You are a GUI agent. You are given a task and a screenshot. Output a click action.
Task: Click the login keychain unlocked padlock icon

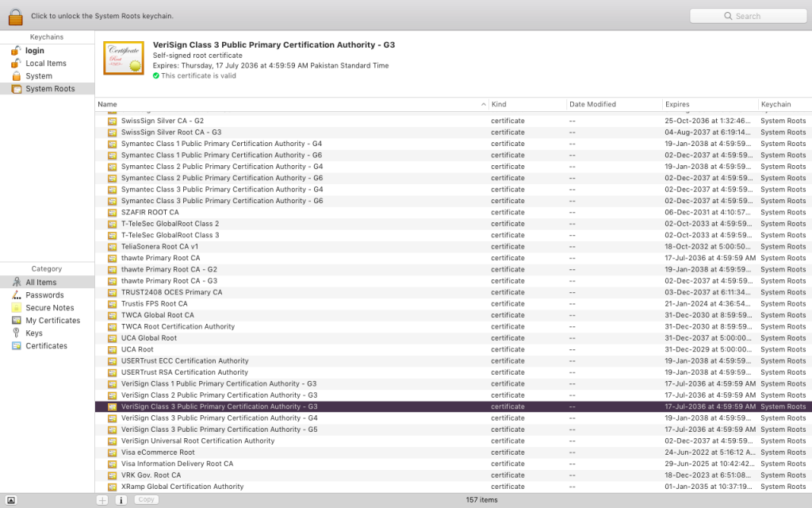tap(16, 50)
